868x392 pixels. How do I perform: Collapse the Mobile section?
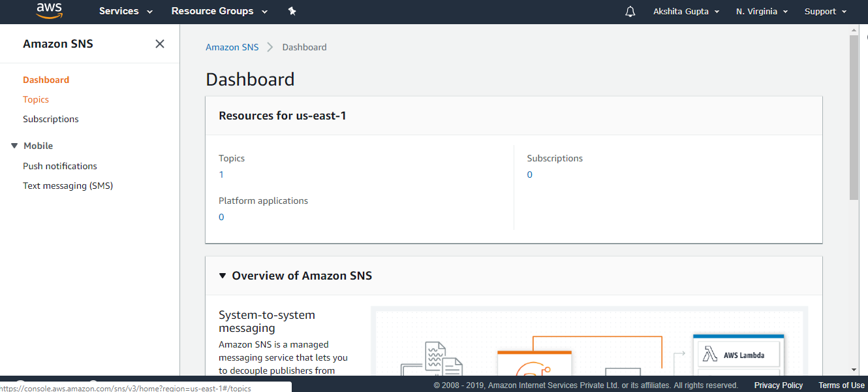[14, 145]
